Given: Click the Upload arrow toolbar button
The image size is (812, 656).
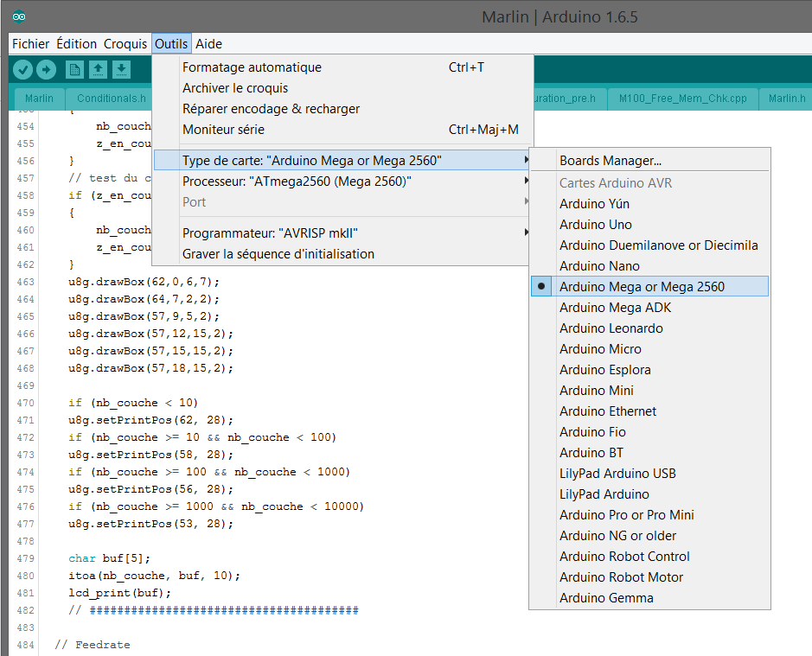Looking at the screenshot, I should [46, 70].
